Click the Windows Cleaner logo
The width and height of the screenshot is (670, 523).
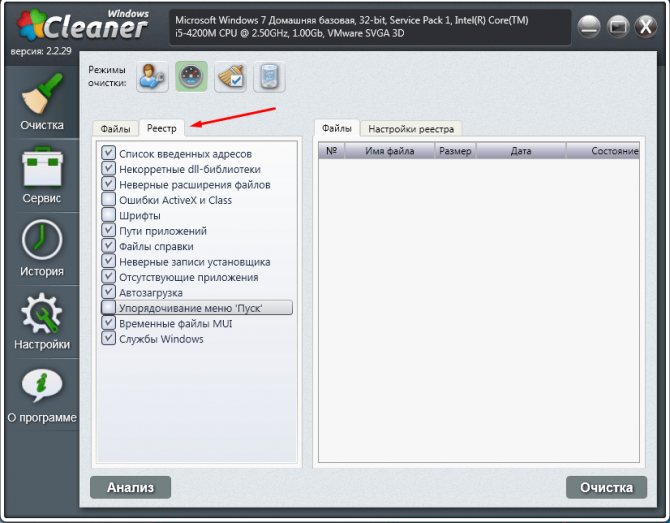83,25
